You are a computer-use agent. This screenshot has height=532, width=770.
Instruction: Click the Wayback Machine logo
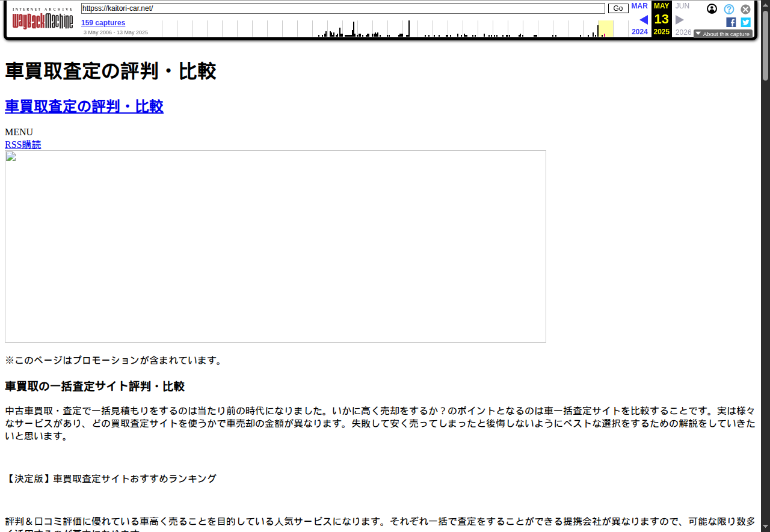(x=43, y=21)
